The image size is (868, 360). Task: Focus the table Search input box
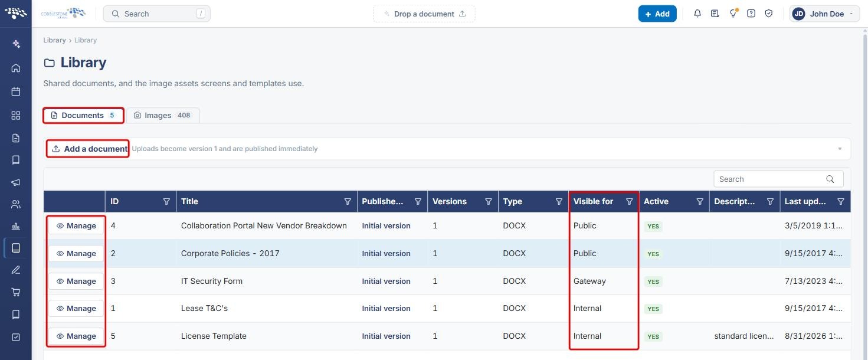click(778, 179)
